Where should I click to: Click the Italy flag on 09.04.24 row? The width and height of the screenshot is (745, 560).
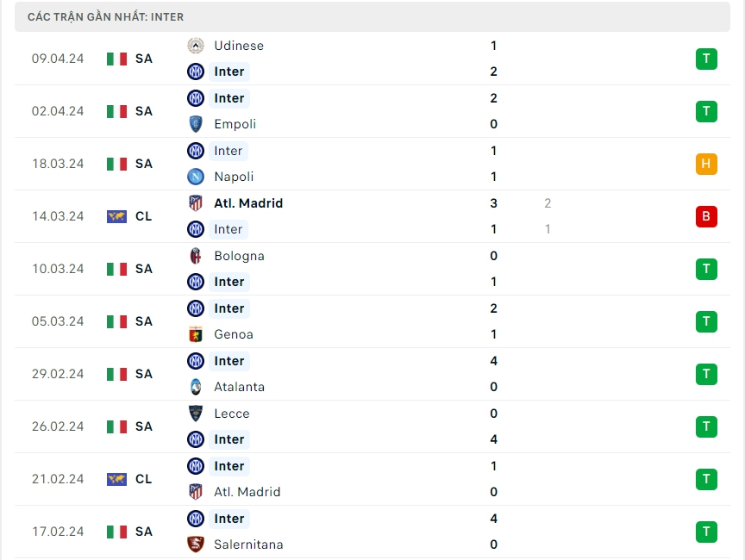pos(116,59)
